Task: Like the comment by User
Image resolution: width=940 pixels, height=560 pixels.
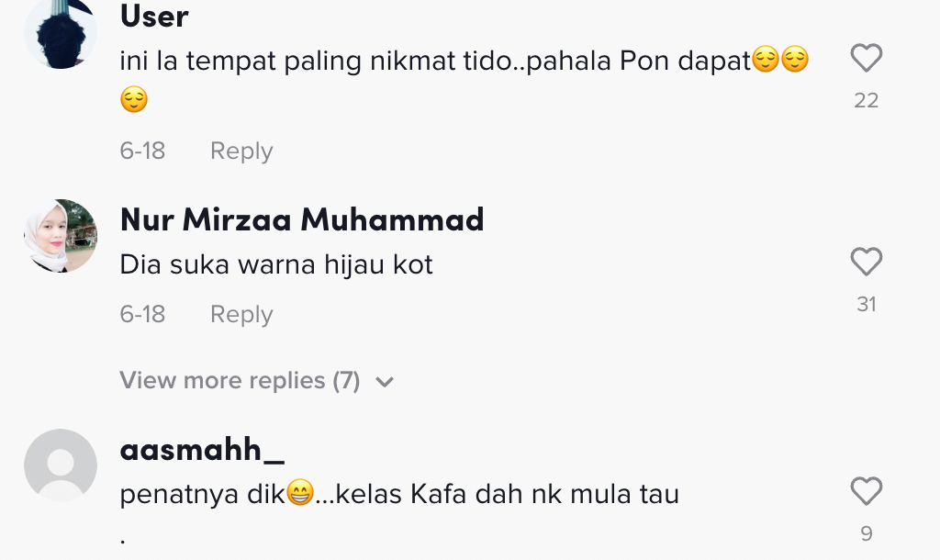Action: click(866, 59)
